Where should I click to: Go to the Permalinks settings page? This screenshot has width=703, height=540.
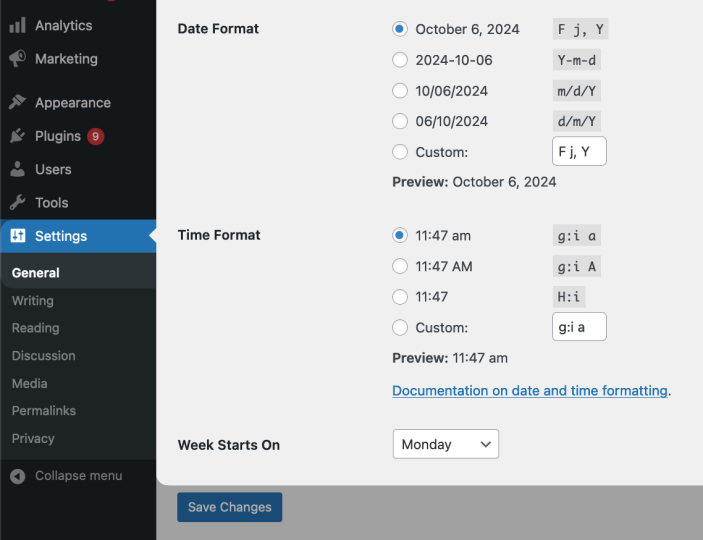(x=44, y=411)
